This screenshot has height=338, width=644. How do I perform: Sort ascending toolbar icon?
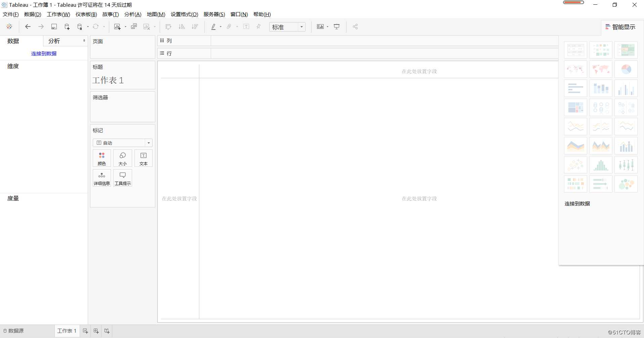[x=182, y=27]
